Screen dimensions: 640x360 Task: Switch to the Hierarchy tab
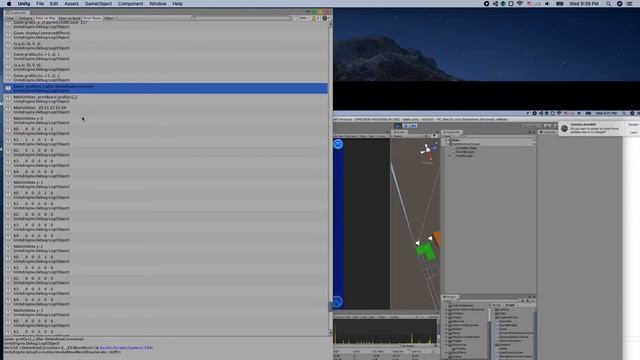[x=451, y=132]
